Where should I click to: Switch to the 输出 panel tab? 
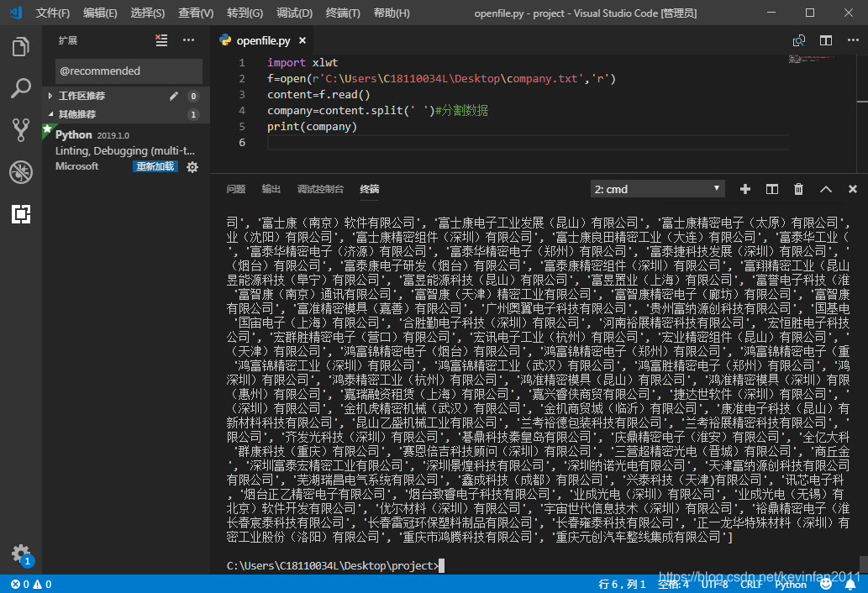(x=271, y=189)
